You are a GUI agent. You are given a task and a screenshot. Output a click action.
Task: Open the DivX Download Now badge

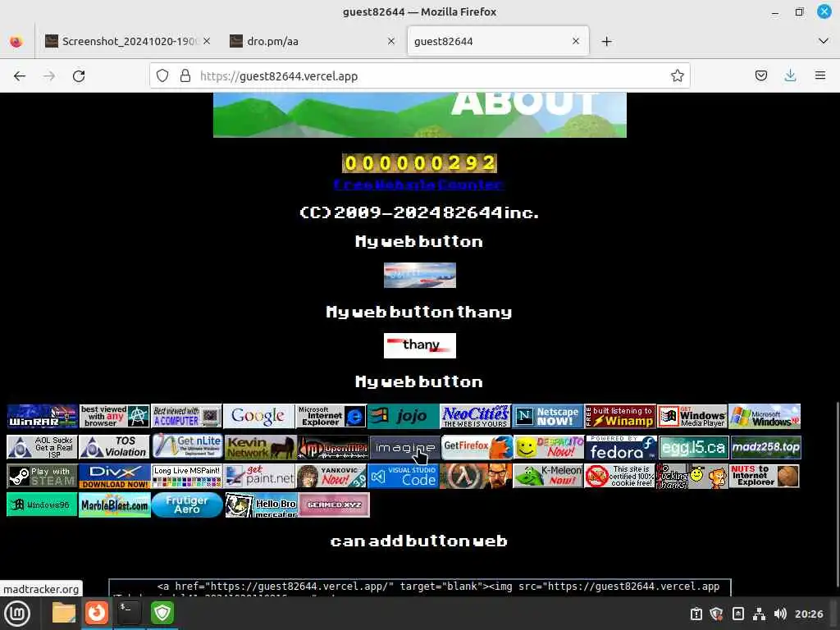(115, 477)
